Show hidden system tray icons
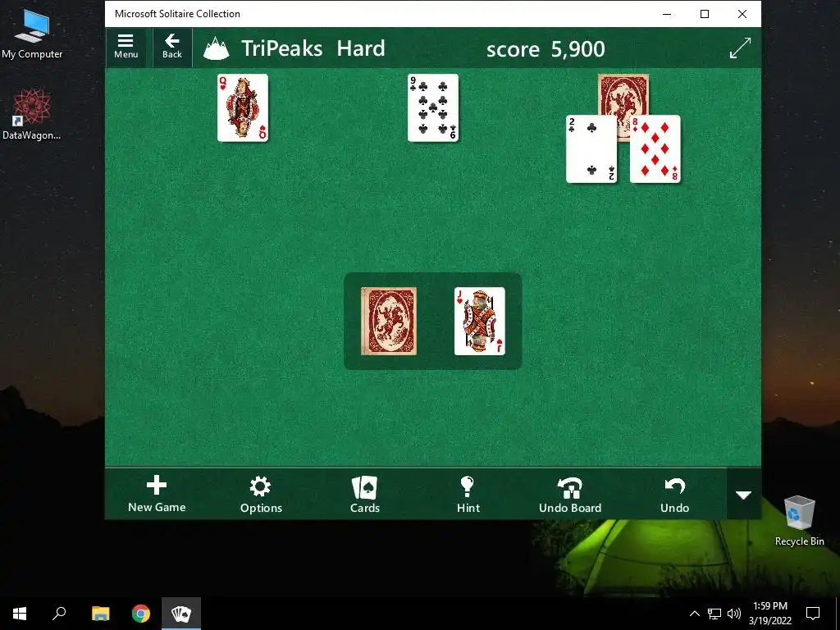Viewport: 840px width, 630px height. tap(694, 614)
